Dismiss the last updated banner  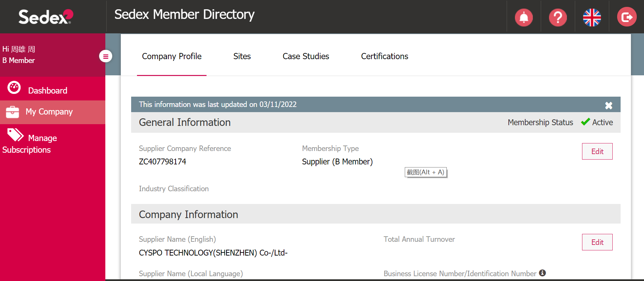coord(609,105)
